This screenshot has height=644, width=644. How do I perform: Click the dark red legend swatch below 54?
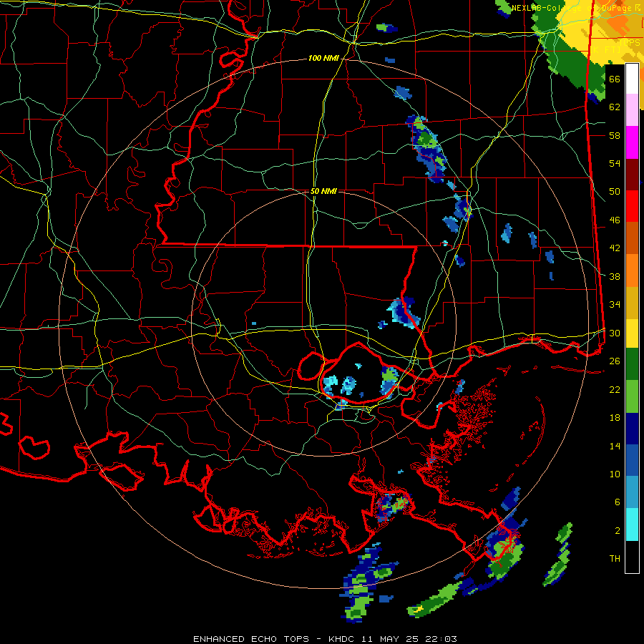pyautogui.click(x=632, y=174)
